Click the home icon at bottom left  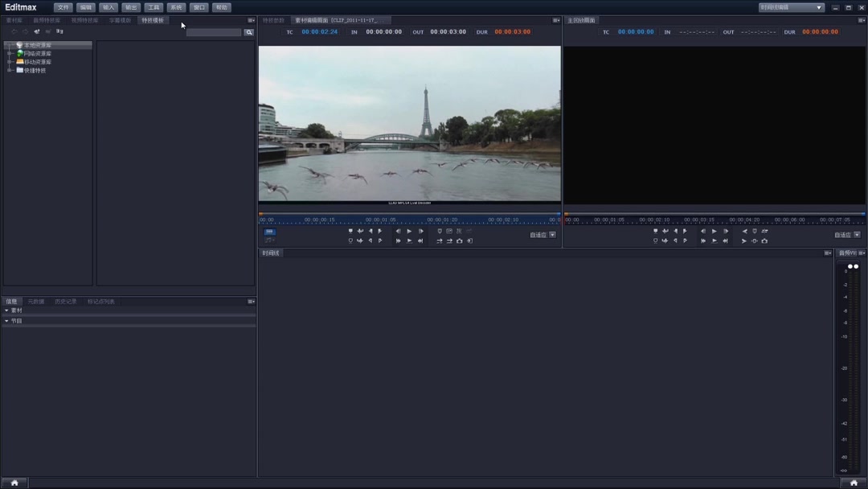(14, 483)
